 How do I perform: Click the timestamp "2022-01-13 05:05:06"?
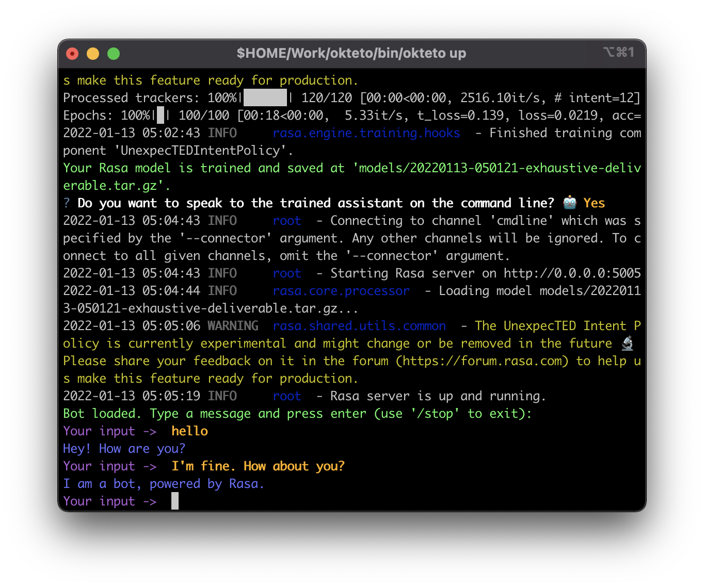click(x=132, y=326)
